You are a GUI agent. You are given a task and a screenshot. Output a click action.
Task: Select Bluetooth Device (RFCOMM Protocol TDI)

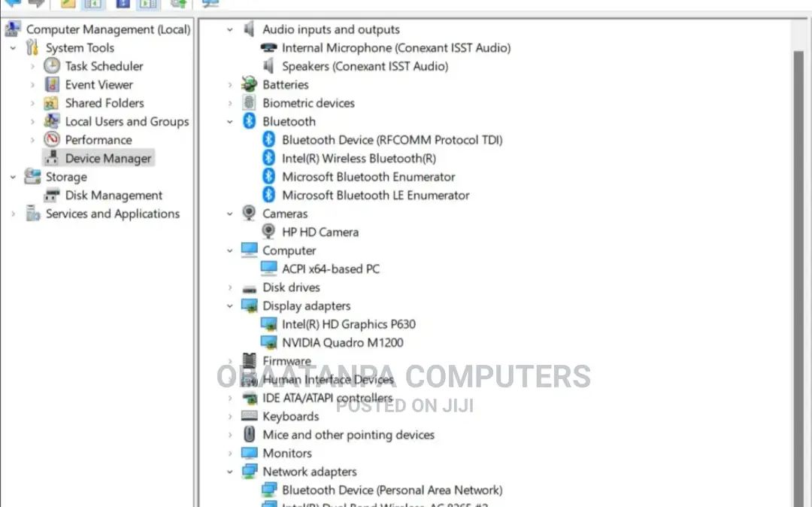click(392, 140)
